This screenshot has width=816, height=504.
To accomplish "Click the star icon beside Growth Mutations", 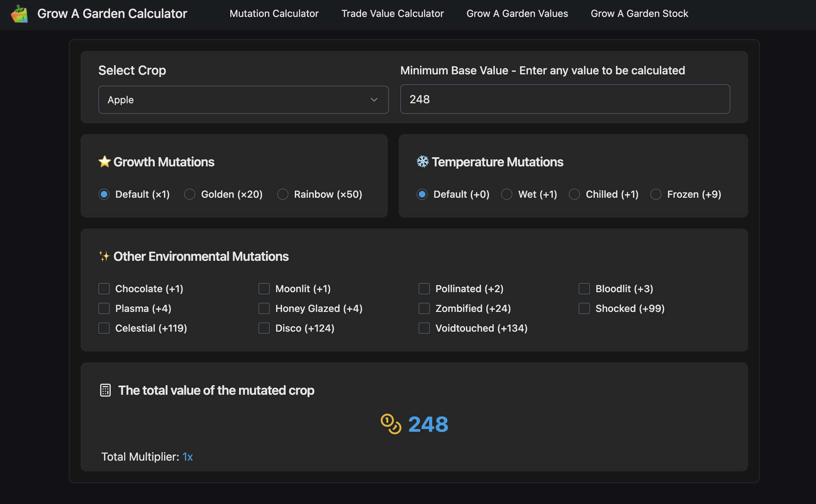I will point(105,162).
